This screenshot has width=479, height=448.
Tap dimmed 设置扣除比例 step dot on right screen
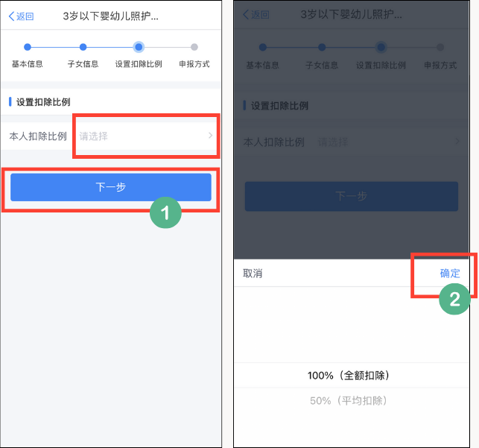point(381,48)
